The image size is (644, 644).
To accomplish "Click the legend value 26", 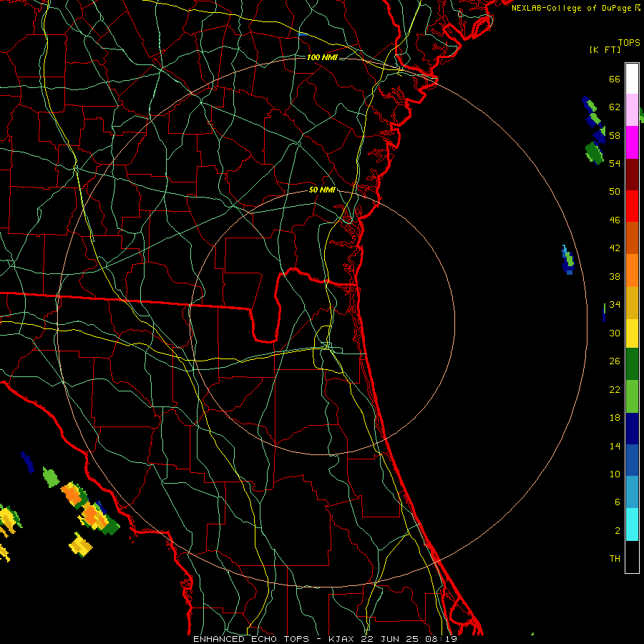I will point(615,361).
